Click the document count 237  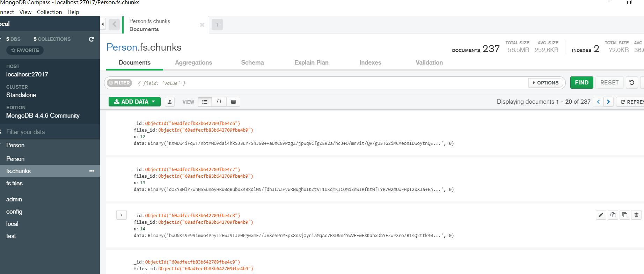(491, 49)
